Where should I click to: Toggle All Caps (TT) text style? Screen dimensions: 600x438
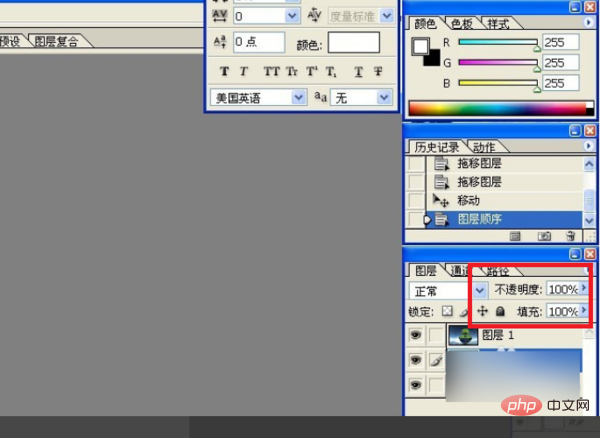pyautogui.click(x=272, y=71)
